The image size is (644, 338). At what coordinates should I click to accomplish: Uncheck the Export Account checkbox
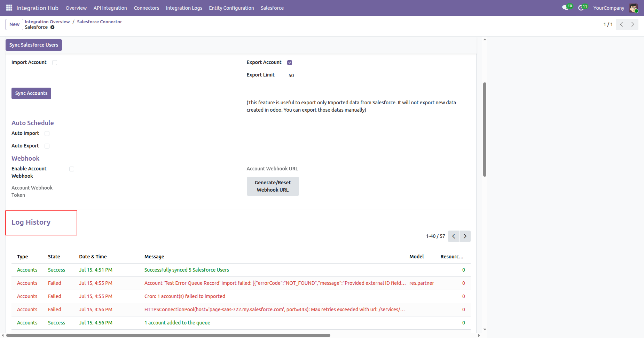point(290,63)
